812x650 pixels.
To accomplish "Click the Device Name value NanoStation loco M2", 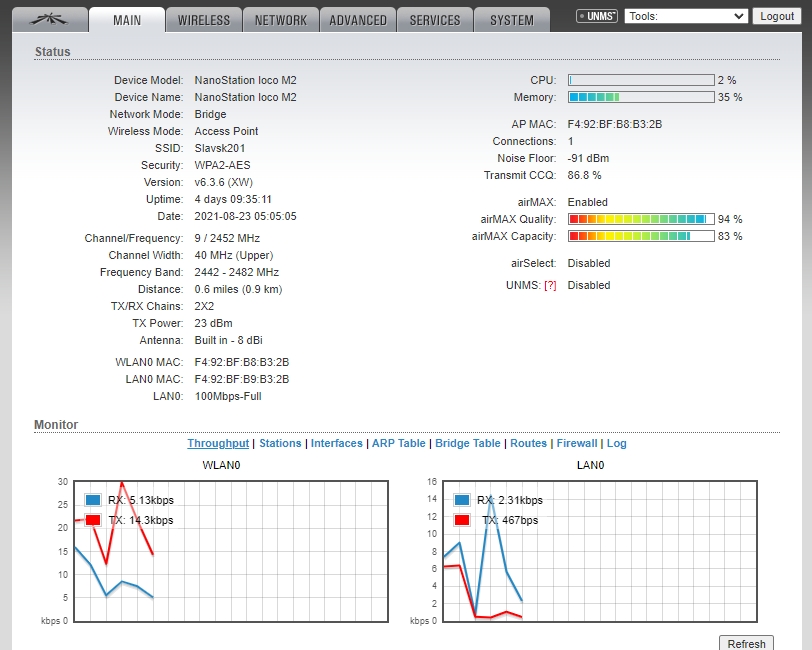I will 245,97.
